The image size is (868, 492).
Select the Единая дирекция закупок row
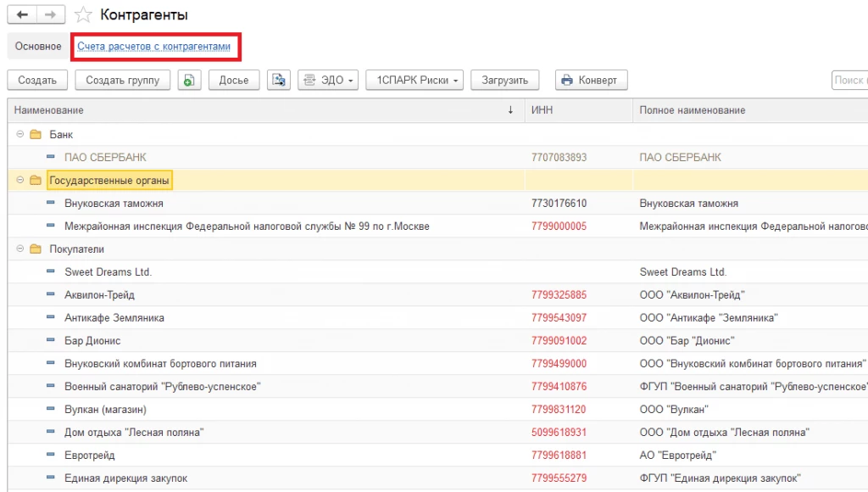(438, 478)
